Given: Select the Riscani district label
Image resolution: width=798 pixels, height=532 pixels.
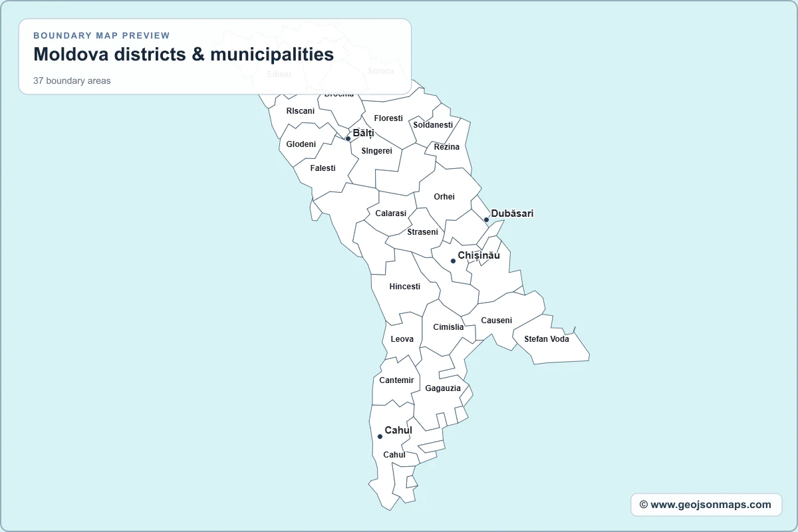Looking at the screenshot, I should [x=301, y=111].
